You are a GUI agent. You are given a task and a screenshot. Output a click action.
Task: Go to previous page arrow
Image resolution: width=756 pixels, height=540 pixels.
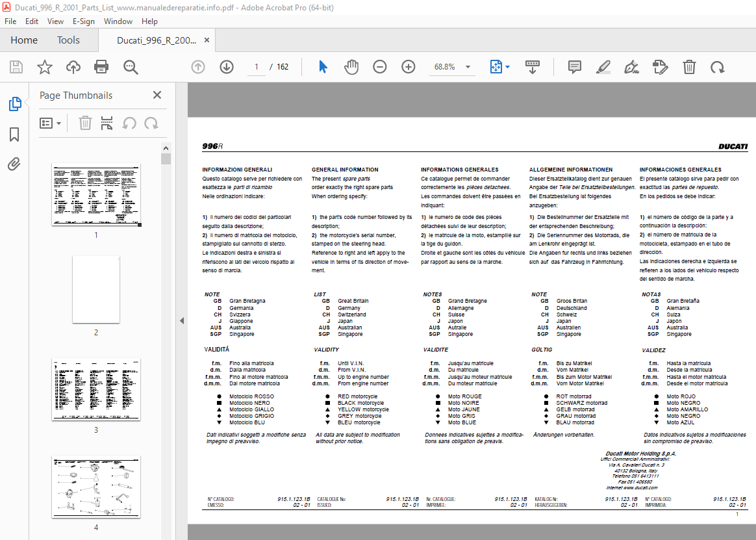click(x=197, y=66)
